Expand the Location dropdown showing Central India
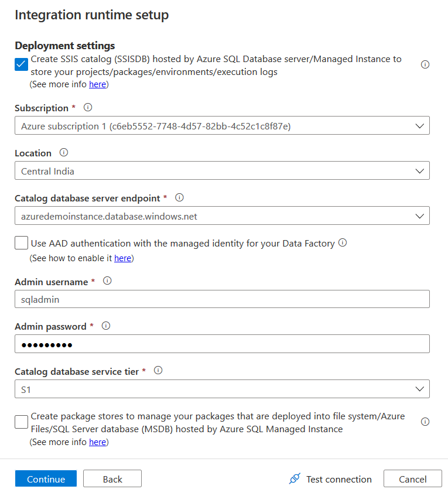The image size is (448, 496). click(222, 171)
